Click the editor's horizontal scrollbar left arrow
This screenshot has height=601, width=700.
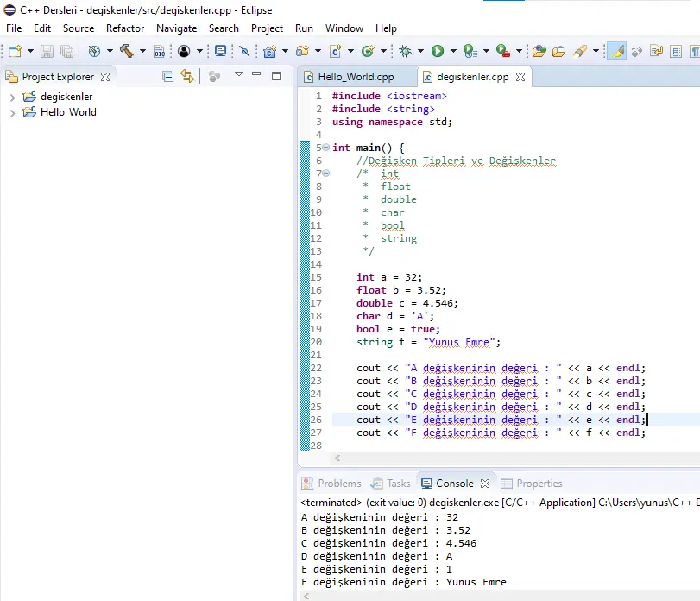337,459
